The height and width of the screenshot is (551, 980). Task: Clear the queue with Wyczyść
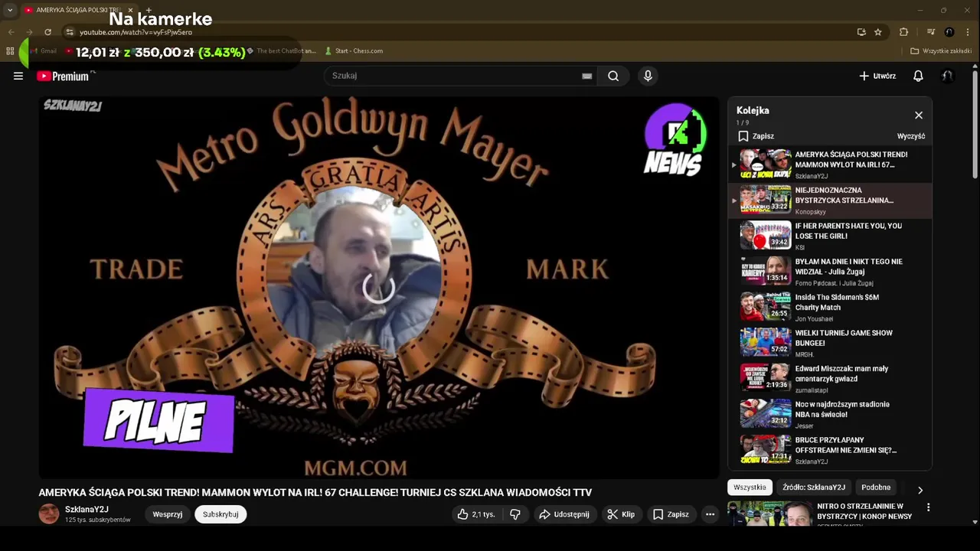911,136
